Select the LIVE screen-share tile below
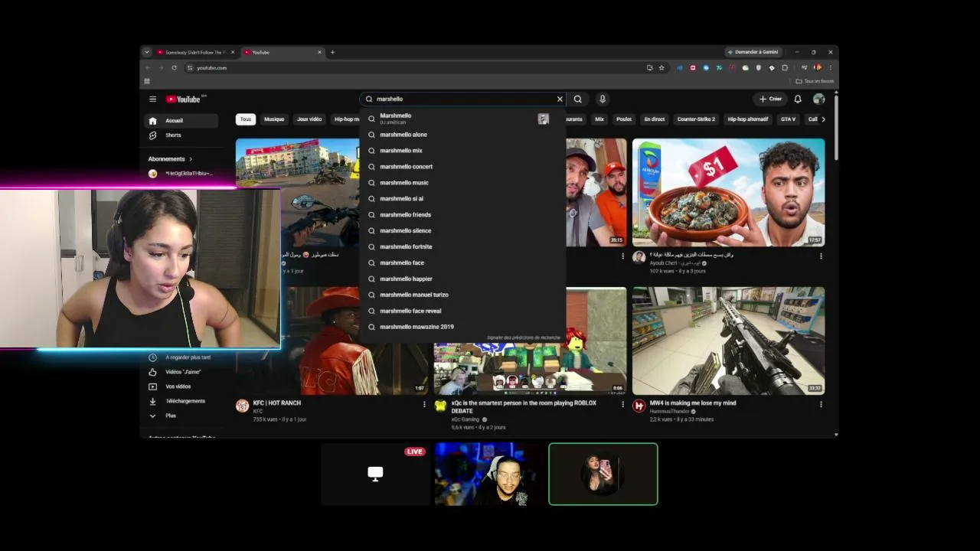The height and width of the screenshot is (551, 980). point(375,474)
